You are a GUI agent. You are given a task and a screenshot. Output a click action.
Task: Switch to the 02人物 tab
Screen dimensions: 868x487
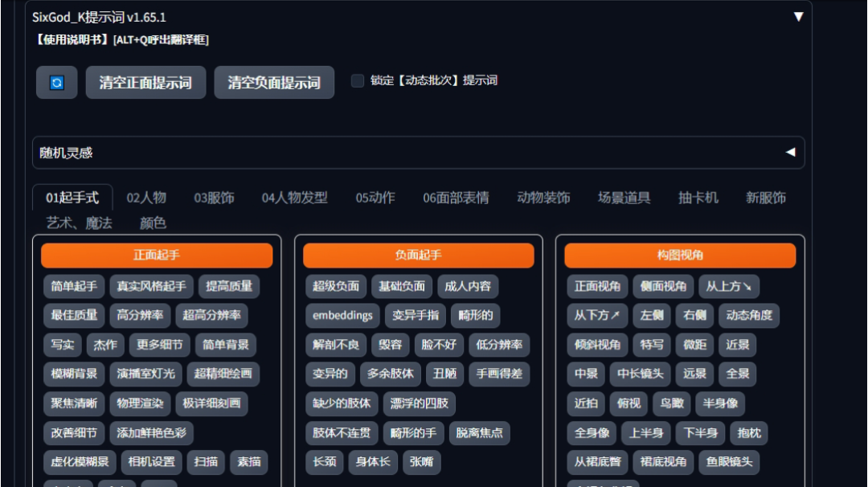pos(146,198)
